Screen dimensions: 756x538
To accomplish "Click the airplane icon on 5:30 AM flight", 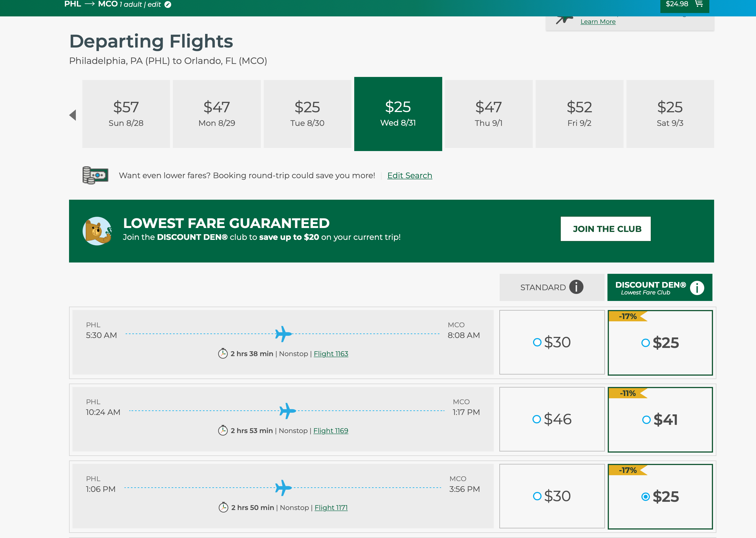I will click(x=283, y=334).
